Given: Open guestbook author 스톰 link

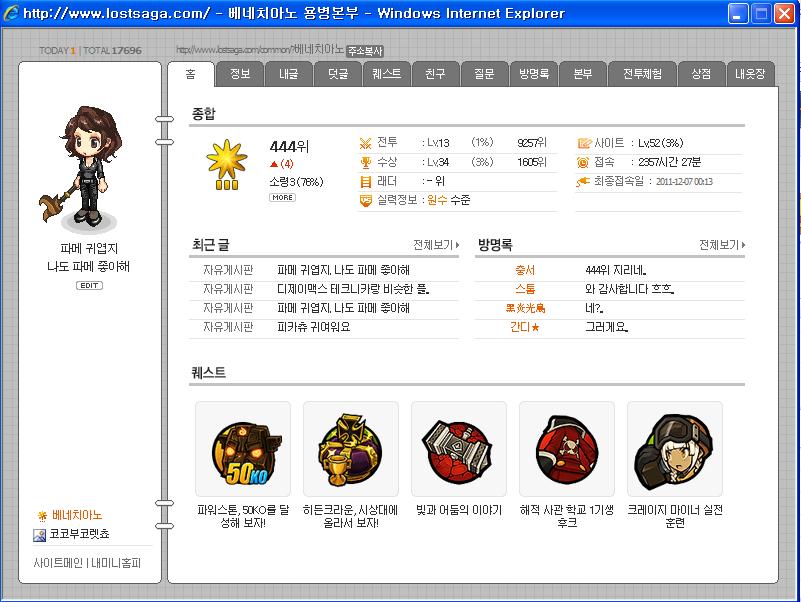Looking at the screenshot, I should [x=525, y=289].
